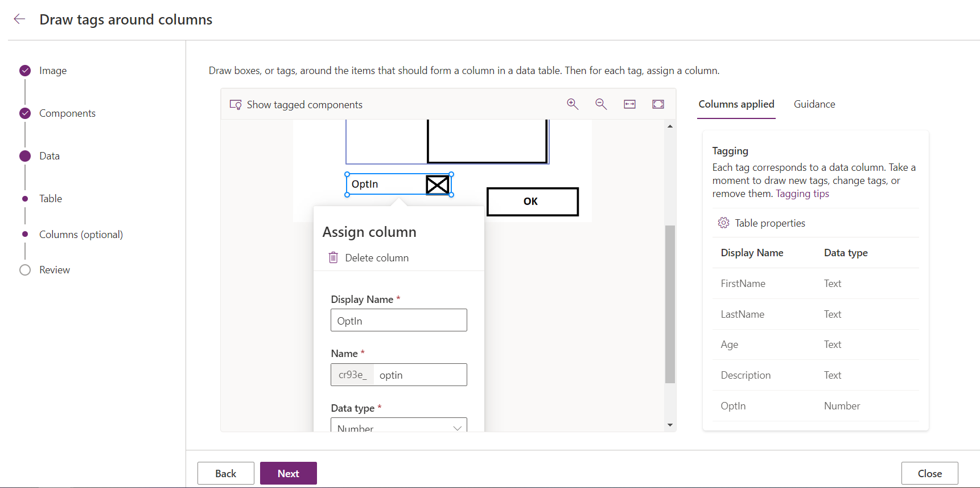
Task: Select the FirstName column row
Action: coord(816,284)
